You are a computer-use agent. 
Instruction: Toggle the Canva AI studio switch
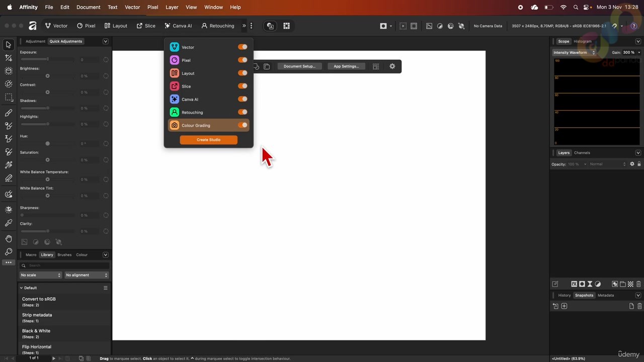pos(243,99)
